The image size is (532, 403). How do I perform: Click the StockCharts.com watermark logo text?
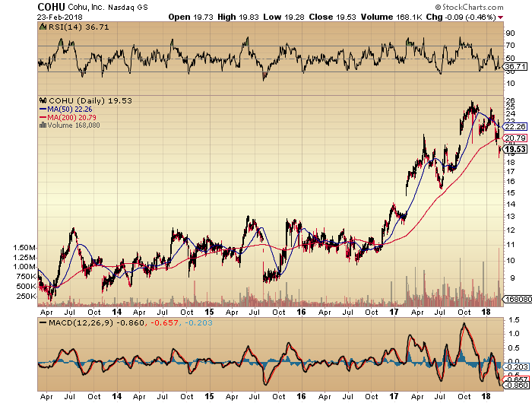(469, 7)
